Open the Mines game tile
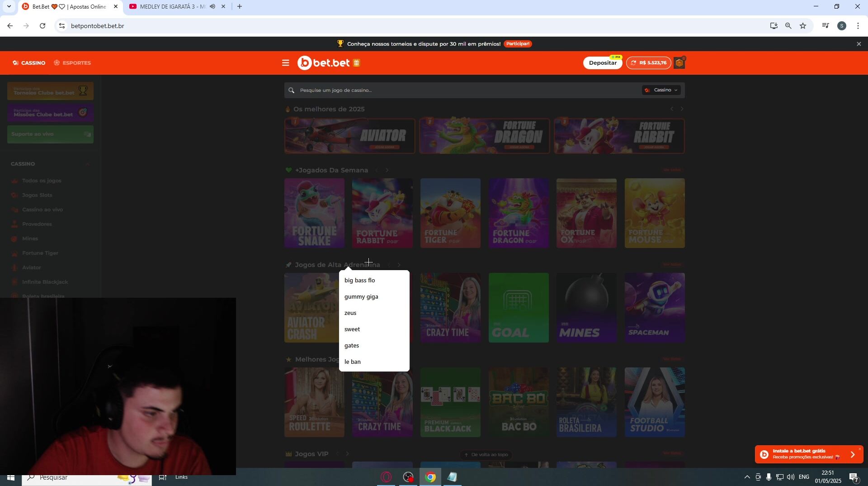The width and height of the screenshot is (868, 486). pos(586,308)
